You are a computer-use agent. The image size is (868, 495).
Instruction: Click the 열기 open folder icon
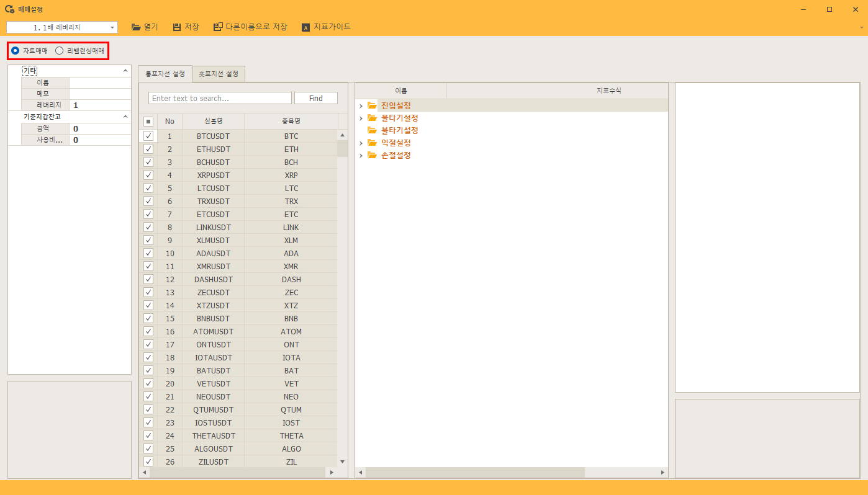[136, 27]
